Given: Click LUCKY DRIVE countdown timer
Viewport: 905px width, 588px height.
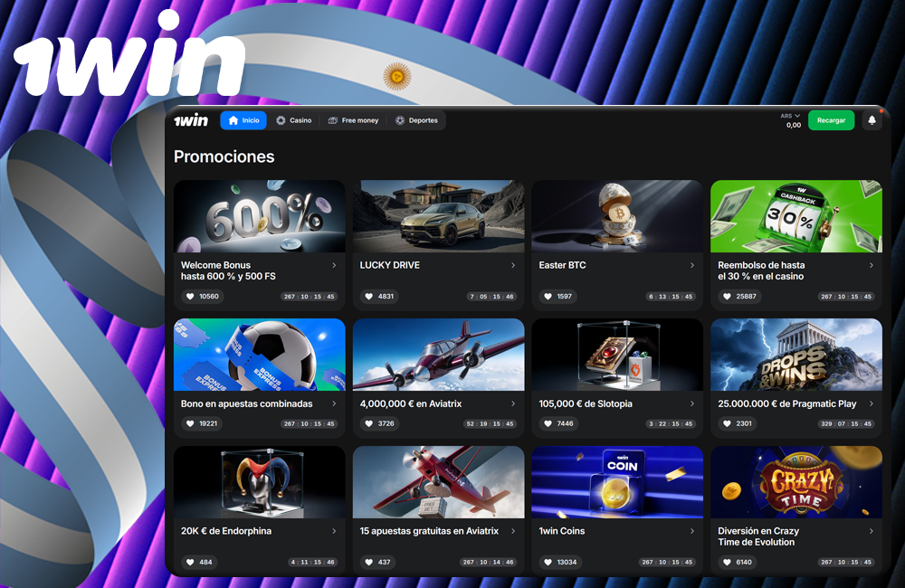Looking at the screenshot, I should point(491,297).
